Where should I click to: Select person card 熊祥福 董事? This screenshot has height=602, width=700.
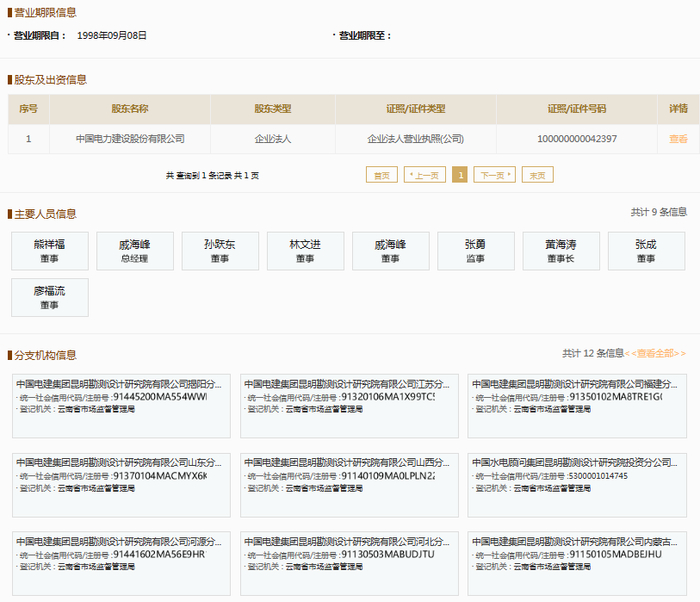click(x=50, y=251)
